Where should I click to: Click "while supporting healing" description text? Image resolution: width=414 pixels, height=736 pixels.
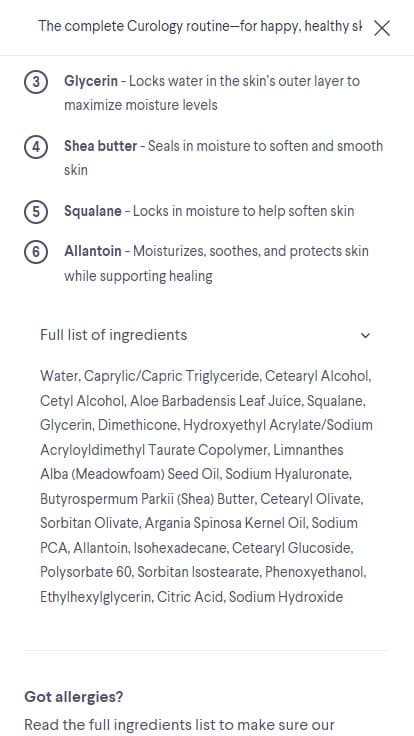click(x=138, y=276)
